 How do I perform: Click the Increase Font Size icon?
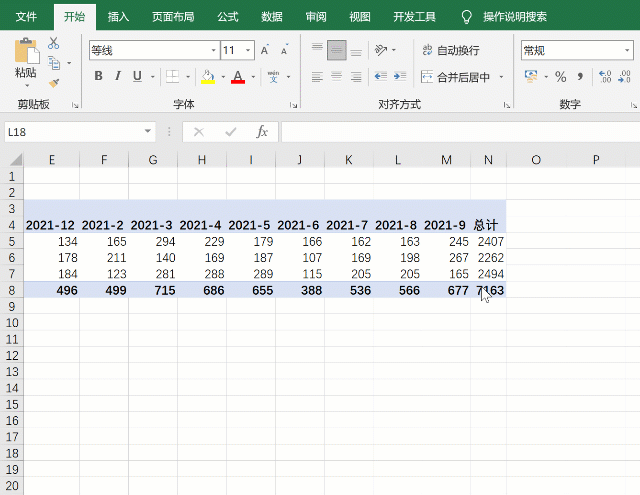point(265,50)
